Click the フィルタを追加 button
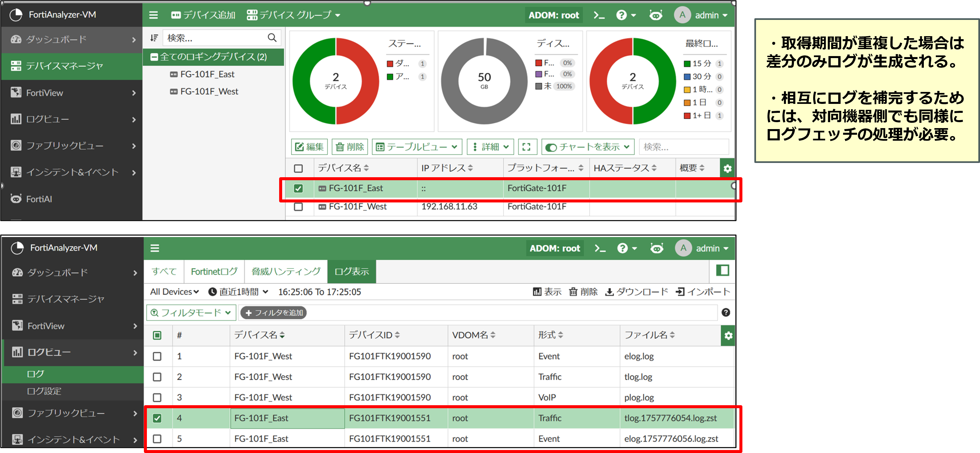 tap(273, 313)
